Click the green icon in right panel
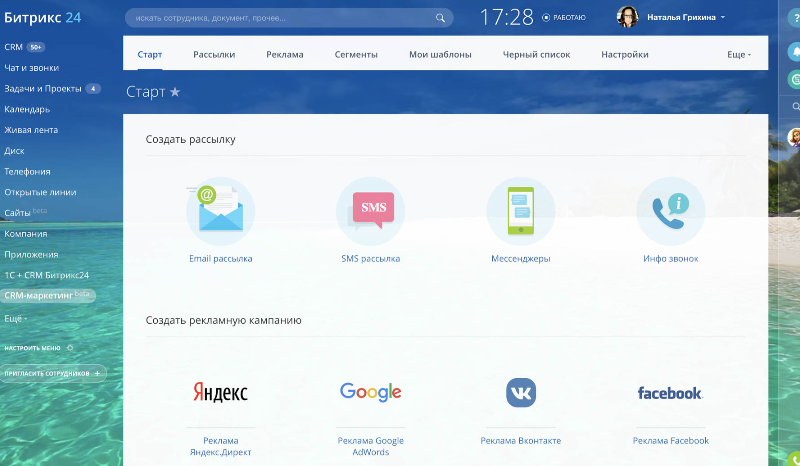 click(795, 79)
